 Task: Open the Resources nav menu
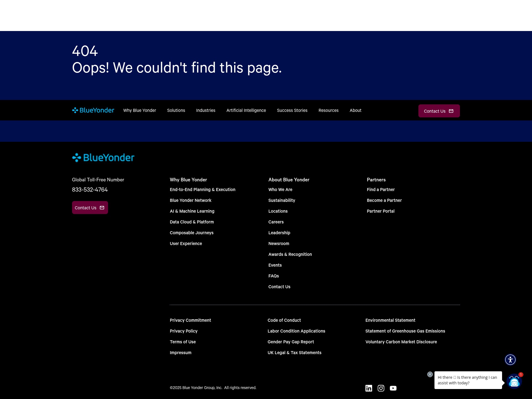(x=328, y=110)
